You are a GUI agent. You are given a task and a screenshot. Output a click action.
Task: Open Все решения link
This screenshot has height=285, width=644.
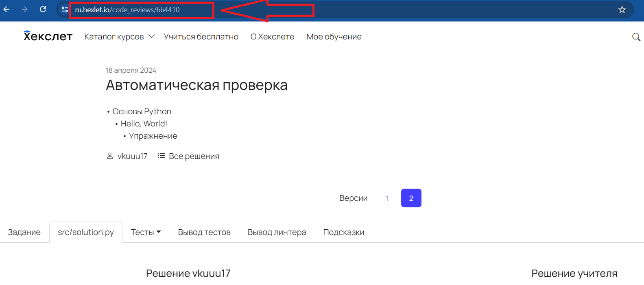[x=194, y=156]
